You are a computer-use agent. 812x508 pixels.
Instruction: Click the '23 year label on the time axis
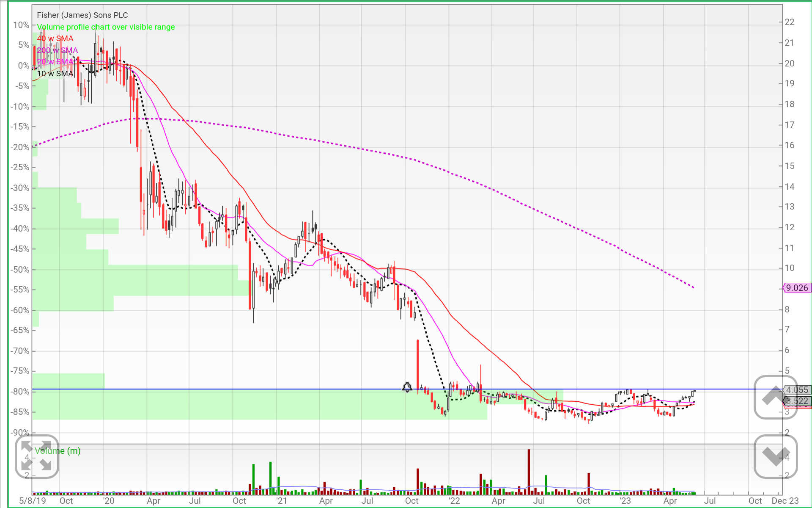click(x=625, y=501)
